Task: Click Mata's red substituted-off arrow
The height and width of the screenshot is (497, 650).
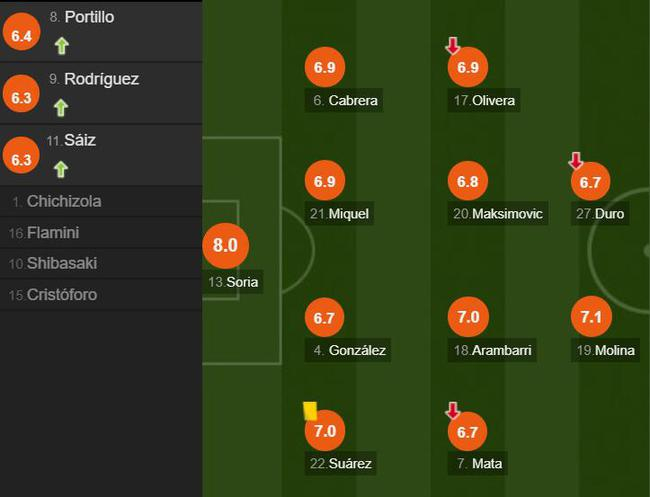Action: click(x=452, y=410)
